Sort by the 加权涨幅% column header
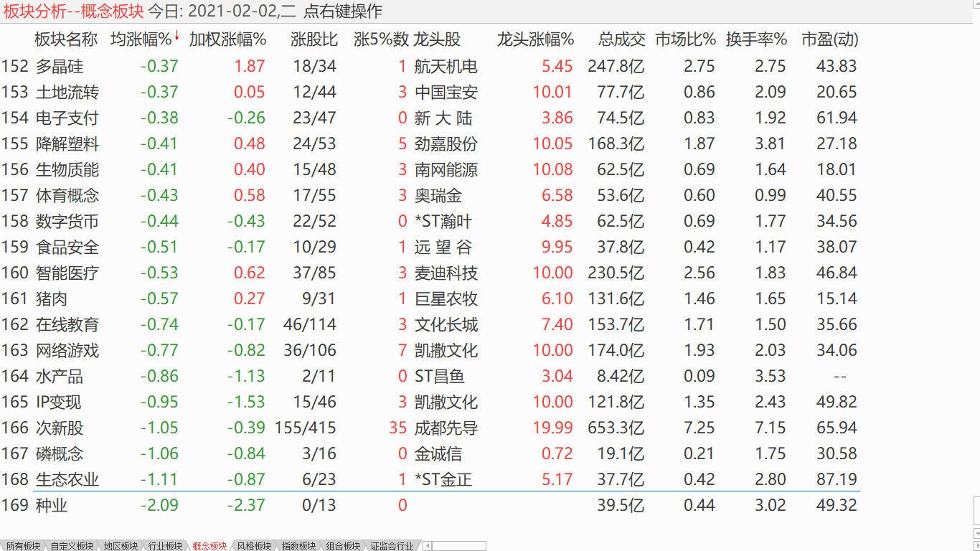 coord(227,39)
